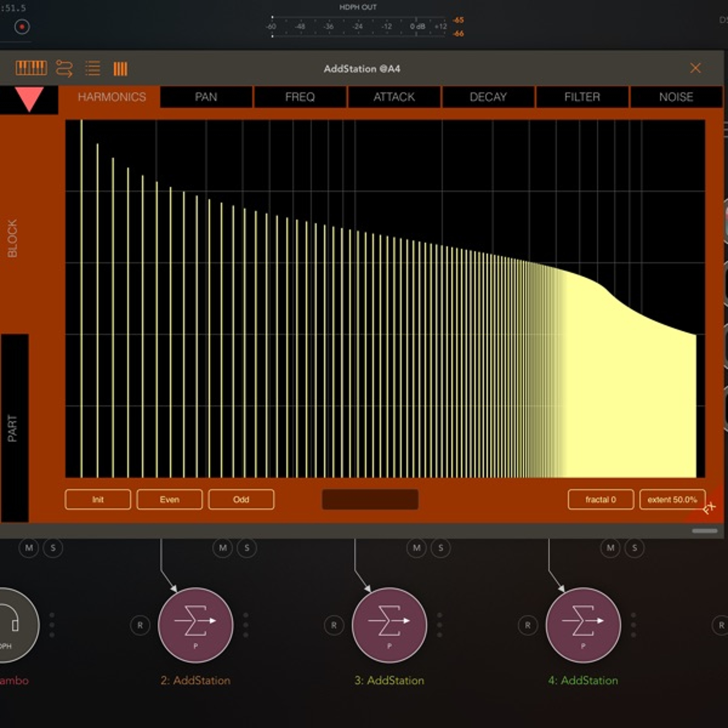
Task: Click the Even harmonics button
Action: 170,500
